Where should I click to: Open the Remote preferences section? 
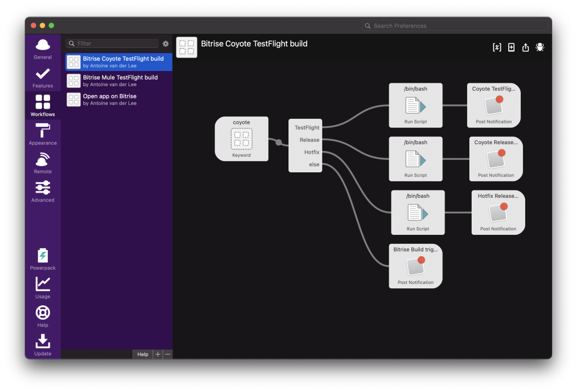[42, 163]
